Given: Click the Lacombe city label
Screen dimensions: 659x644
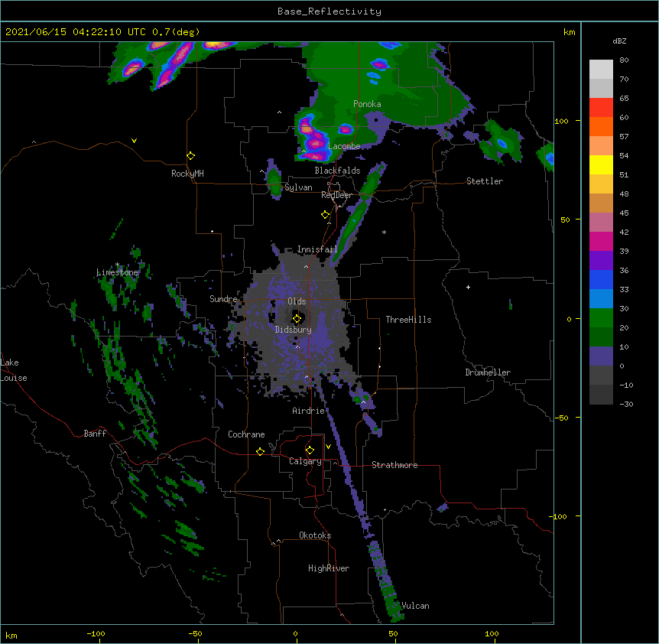Looking at the screenshot, I should [x=344, y=146].
